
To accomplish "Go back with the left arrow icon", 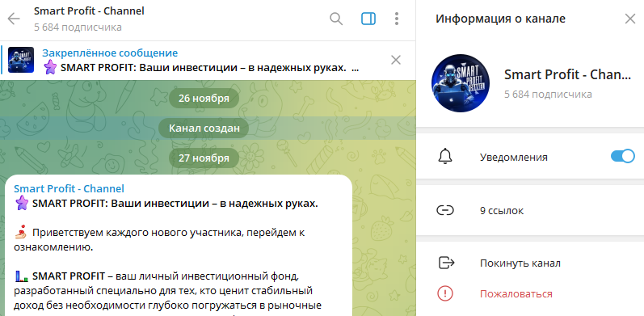I will [14, 19].
